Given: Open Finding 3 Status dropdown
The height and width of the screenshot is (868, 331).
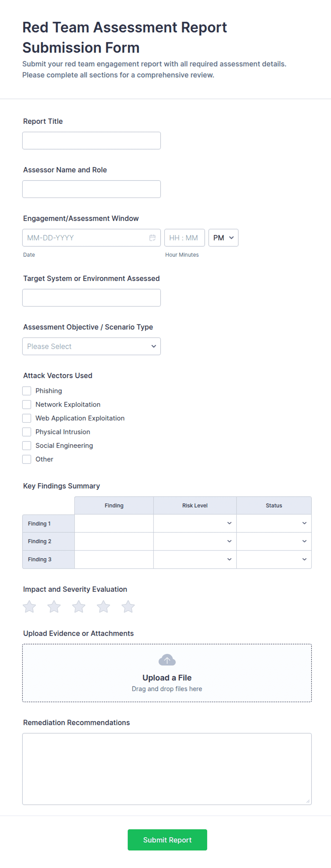Looking at the screenshot, I should point(274,559).
